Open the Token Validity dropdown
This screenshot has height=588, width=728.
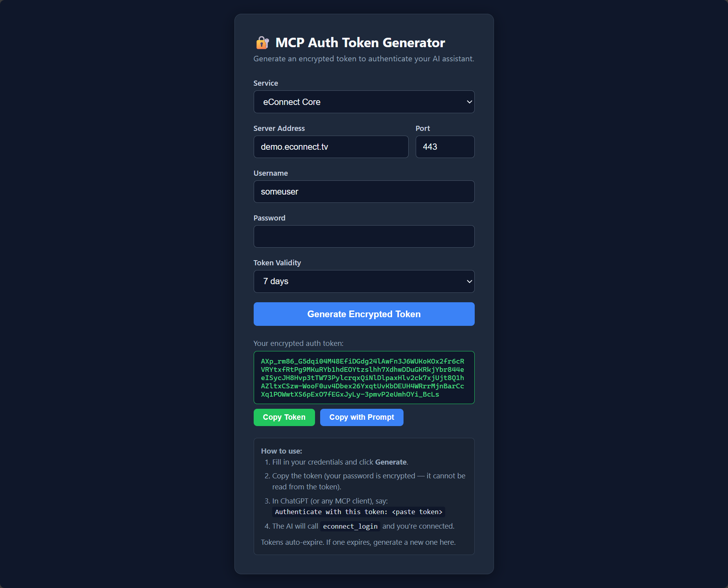[x=363, y=281]
